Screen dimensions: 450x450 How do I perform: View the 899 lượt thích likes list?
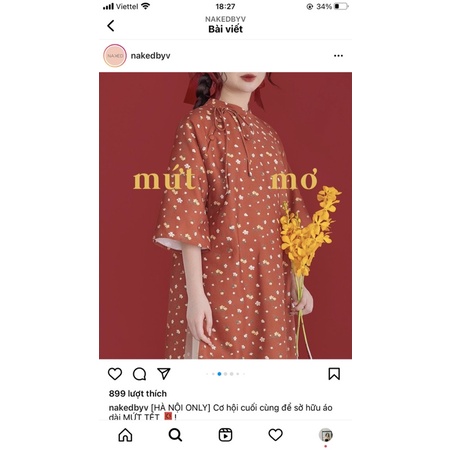138,394
